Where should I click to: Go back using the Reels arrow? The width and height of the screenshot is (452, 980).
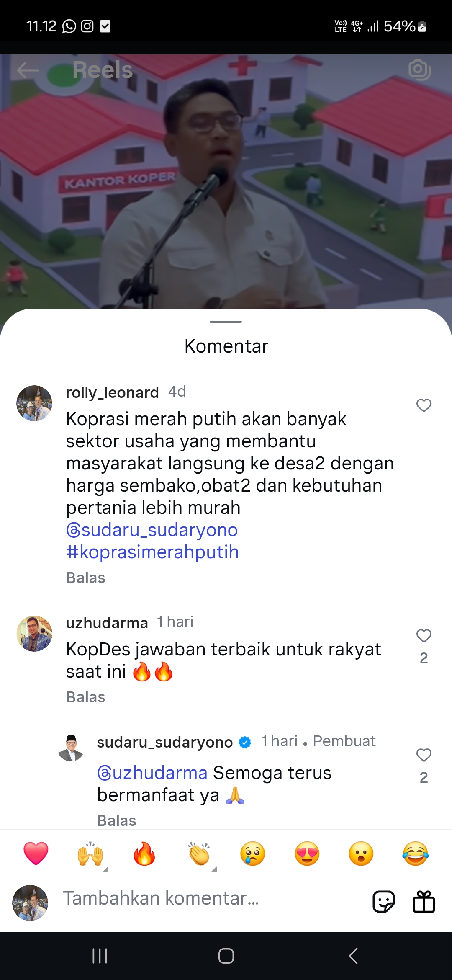click(x=28, y=70)
